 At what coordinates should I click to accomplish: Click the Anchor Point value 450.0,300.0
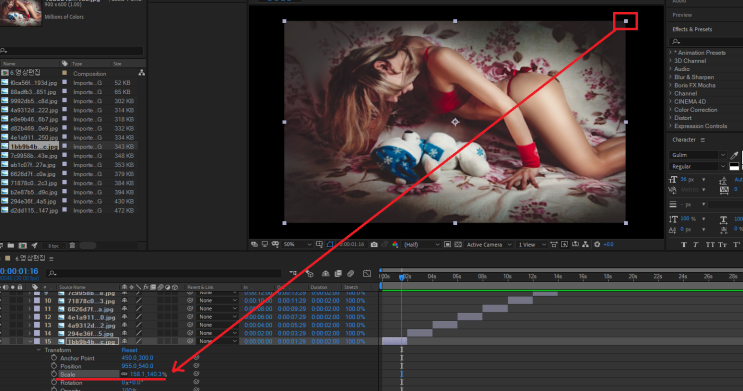tap(137, 358)
